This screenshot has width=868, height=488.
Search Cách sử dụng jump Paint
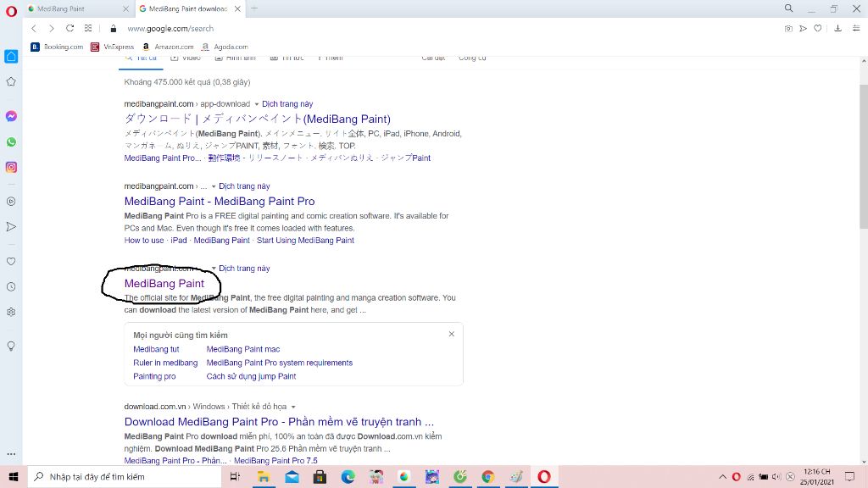pyautogui.click(x=251, y=376)
